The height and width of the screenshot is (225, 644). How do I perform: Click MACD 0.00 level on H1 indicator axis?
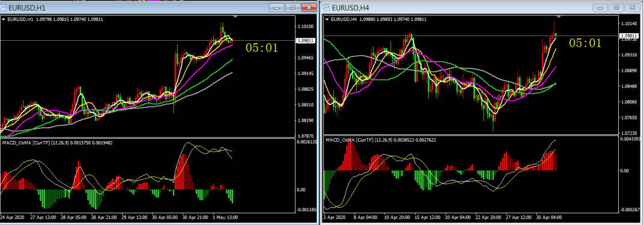click(x=301, y=190)
